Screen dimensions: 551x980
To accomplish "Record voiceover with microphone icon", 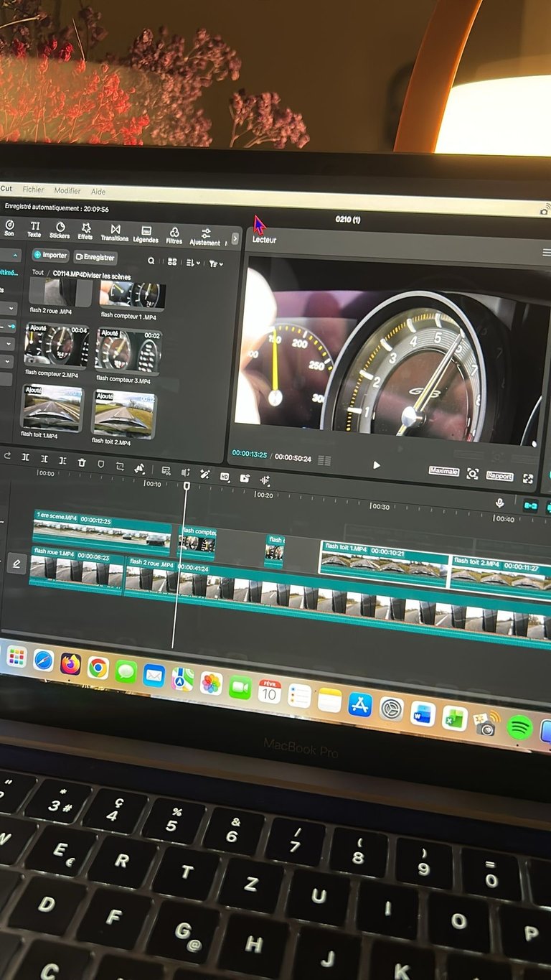I will pyautogui.click(x=499, y=503).
